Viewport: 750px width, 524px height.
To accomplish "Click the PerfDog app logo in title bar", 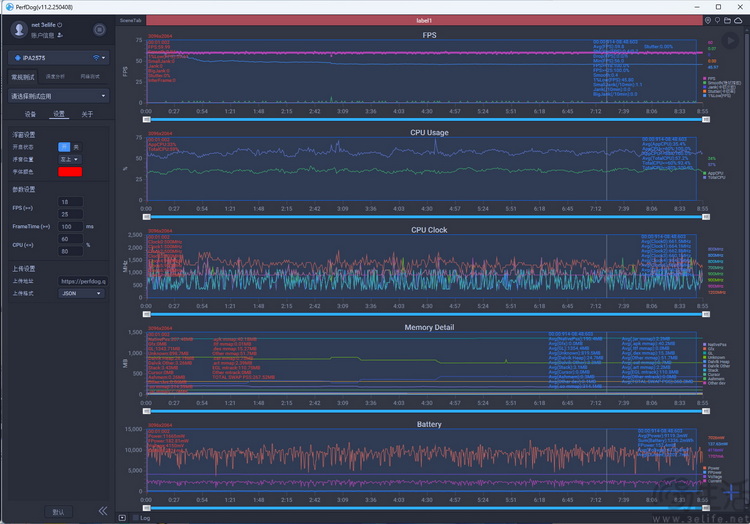I will point(10,7).
